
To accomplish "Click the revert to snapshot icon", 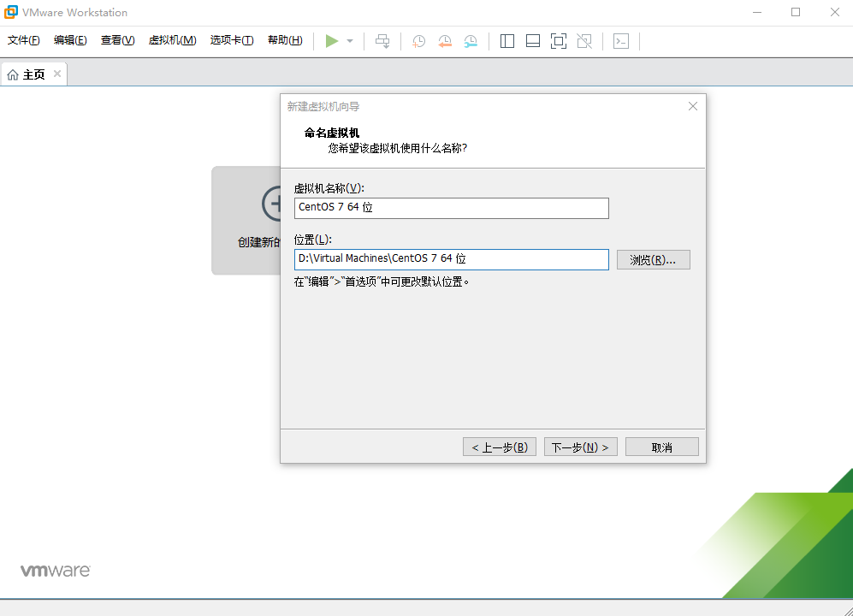I will pyautogui.click(x=444, y=41).
